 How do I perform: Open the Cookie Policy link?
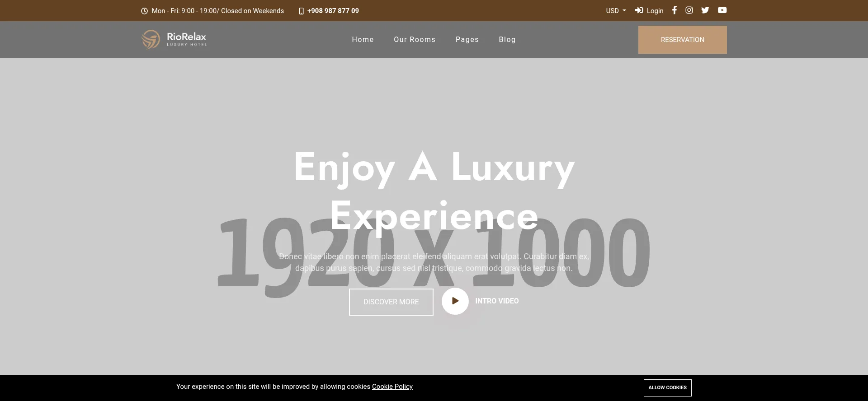[392, 387]
